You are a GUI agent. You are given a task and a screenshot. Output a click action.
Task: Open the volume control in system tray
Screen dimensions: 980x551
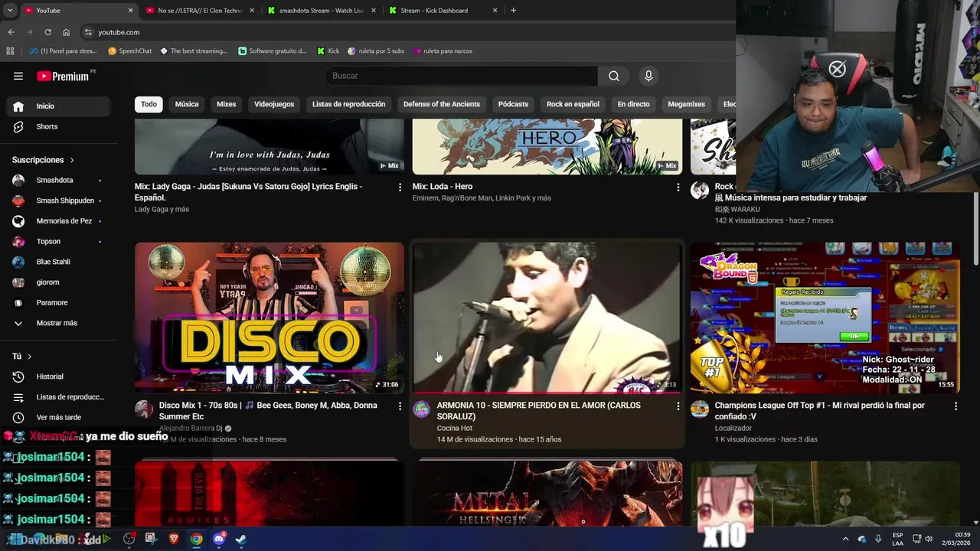pos(929,539)
